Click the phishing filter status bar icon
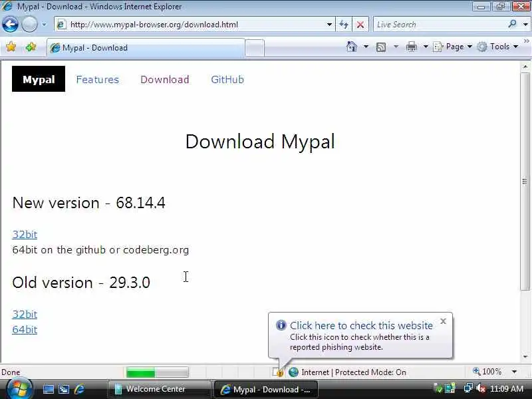This screenshot has height=399, width=532. (x=278, y=372)
